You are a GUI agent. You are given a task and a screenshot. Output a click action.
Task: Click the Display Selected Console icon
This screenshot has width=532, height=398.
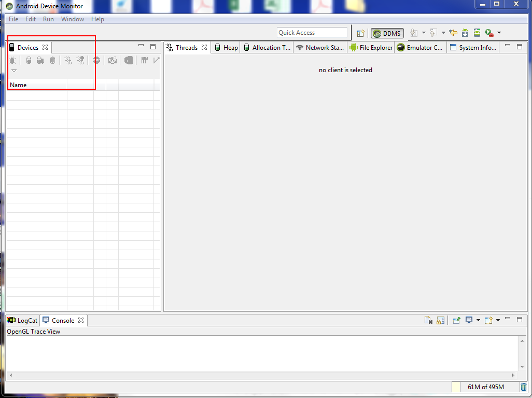tap(469, 320)
